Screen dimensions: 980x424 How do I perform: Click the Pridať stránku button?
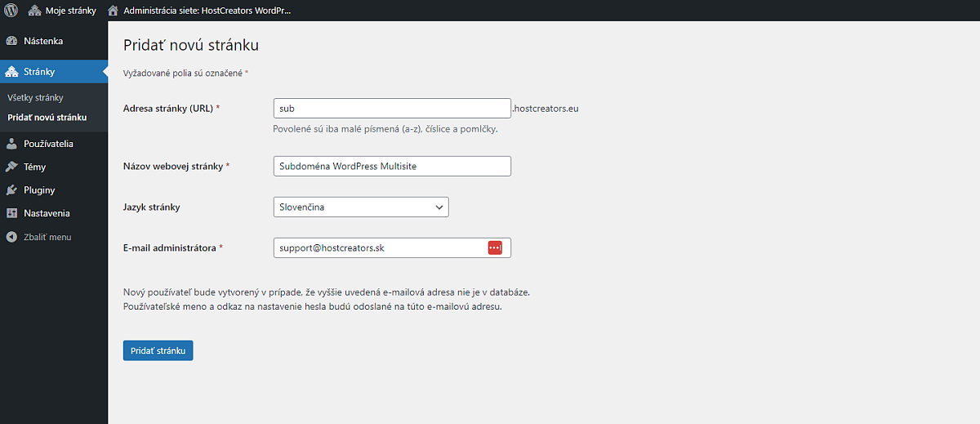pos(158,350)
